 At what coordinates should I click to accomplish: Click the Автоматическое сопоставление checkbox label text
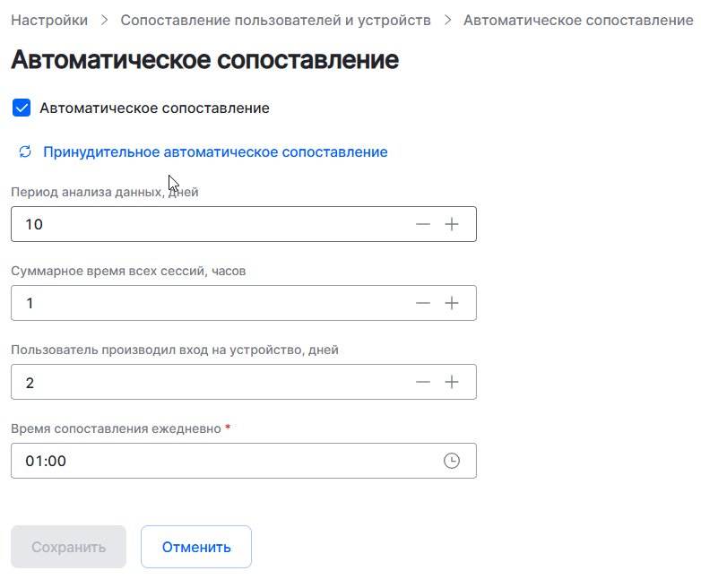(x=154, y=108)
